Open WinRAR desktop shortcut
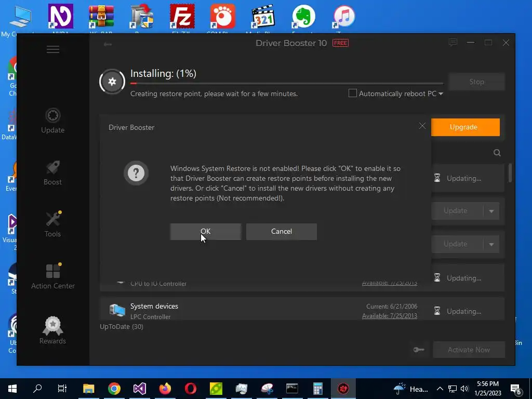This screenshot has height=399, width=532. [101, 19]
